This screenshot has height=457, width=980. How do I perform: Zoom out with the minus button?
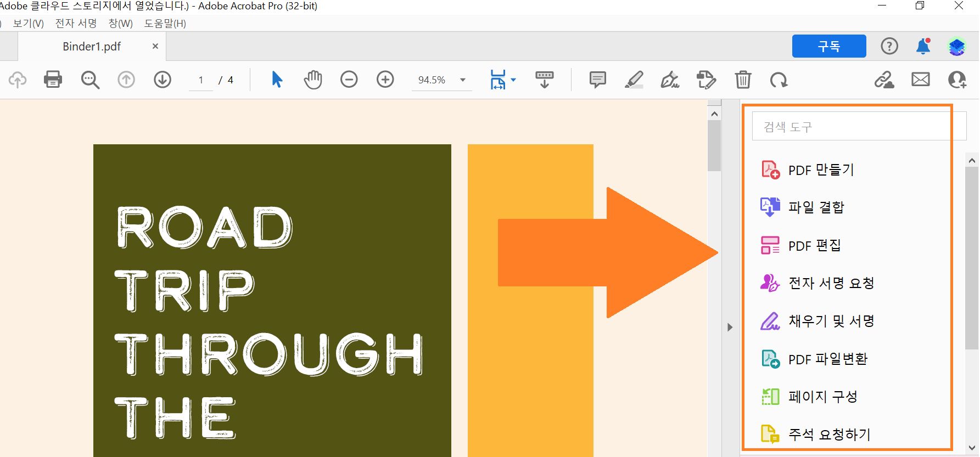click(x=349, y=80)
